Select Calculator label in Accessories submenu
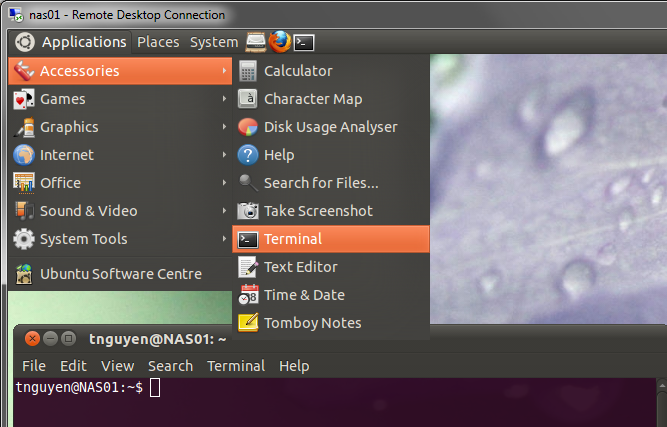Viewport: 667px width, 427px height. click(x=298, y=71)
